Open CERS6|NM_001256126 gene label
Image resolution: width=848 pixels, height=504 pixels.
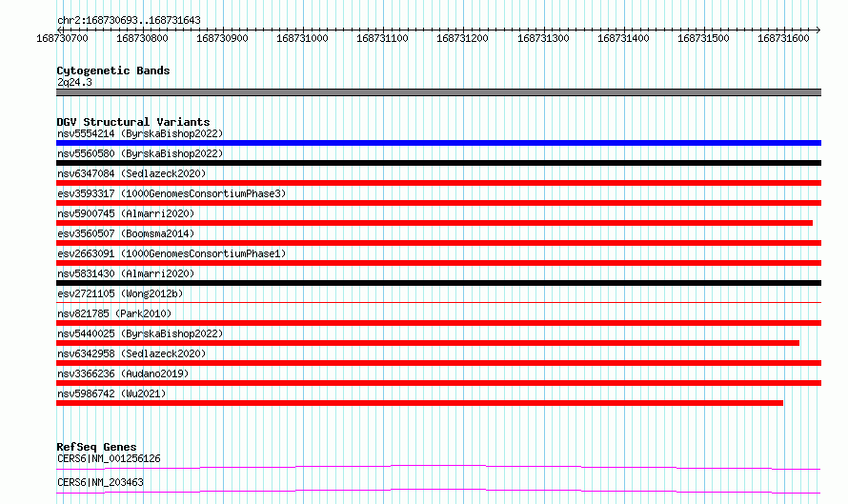(x=109, y=458)
